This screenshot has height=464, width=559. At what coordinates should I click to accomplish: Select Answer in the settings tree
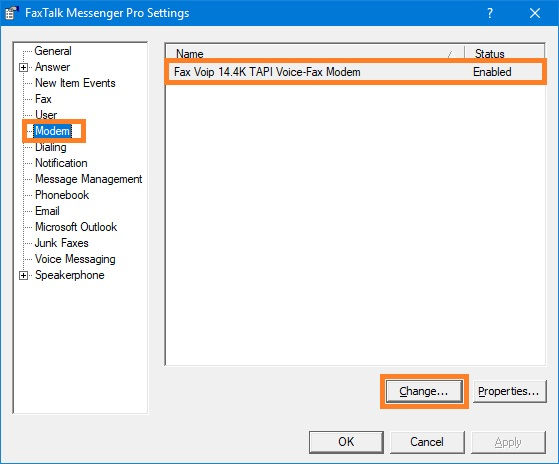[52, 67]
